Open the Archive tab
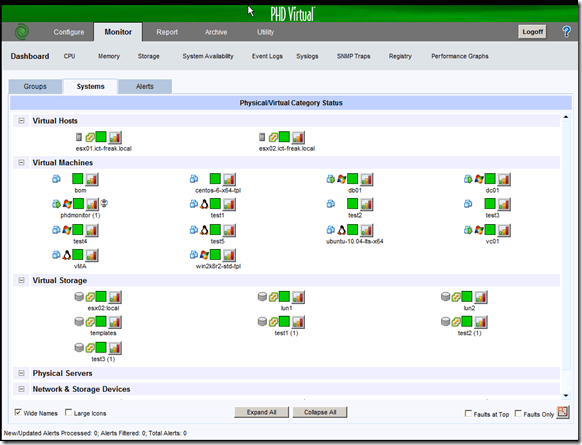Viewport: 582px width, 445px height. 216,32
